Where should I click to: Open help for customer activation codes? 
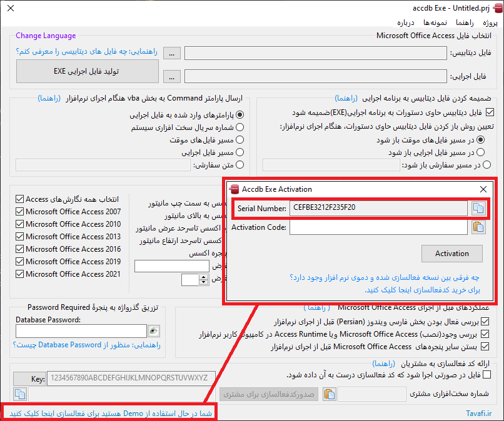coord(383,364)
